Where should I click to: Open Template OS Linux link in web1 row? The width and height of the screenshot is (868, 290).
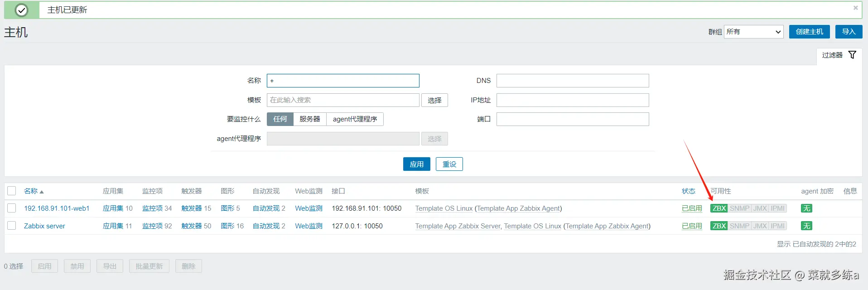[x=444, y=208]
